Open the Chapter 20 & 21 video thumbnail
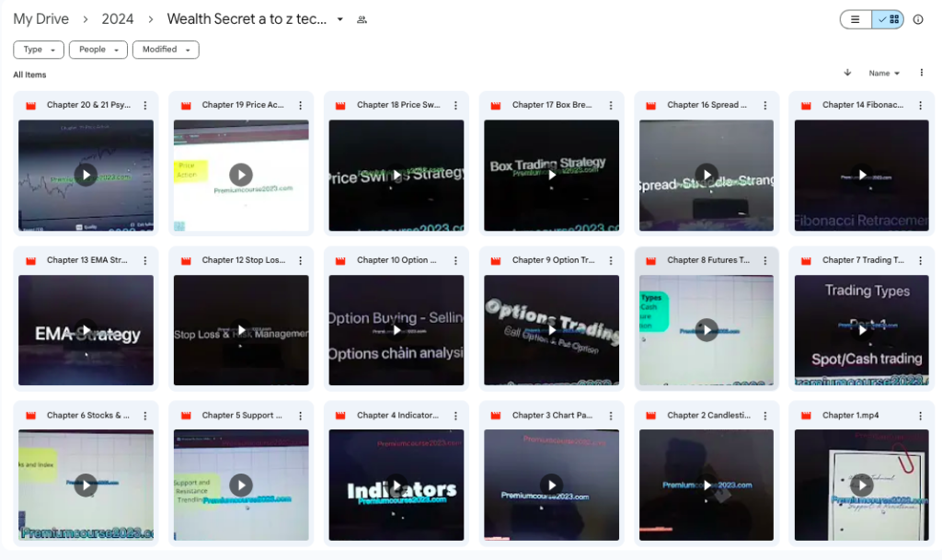The image size is (942, 560). (x=86, y=175)
